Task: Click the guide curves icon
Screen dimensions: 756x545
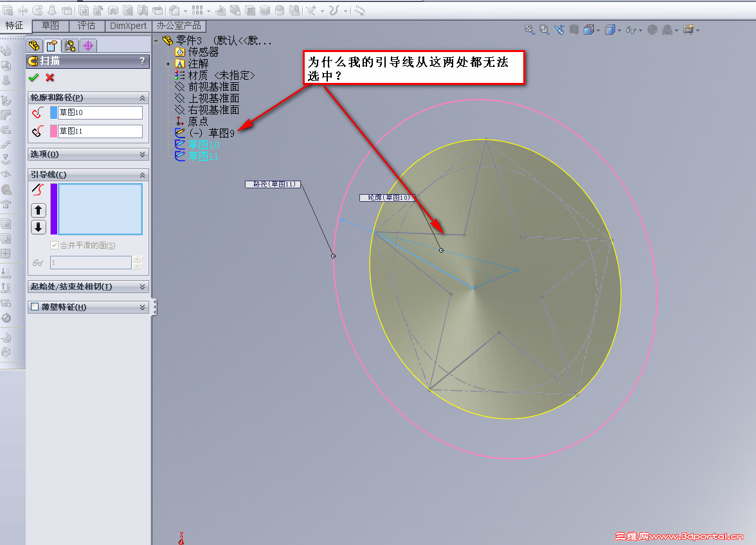Action: tap(38, 190)
